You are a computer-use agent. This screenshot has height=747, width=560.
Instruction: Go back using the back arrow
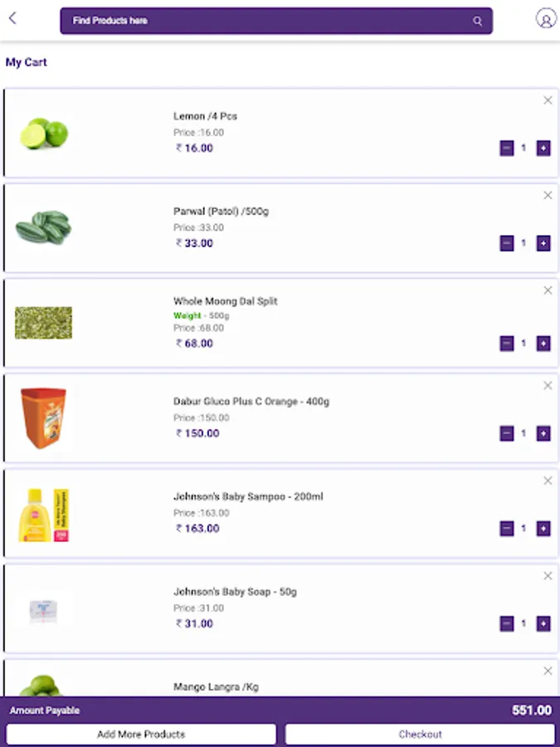[12, 19]
